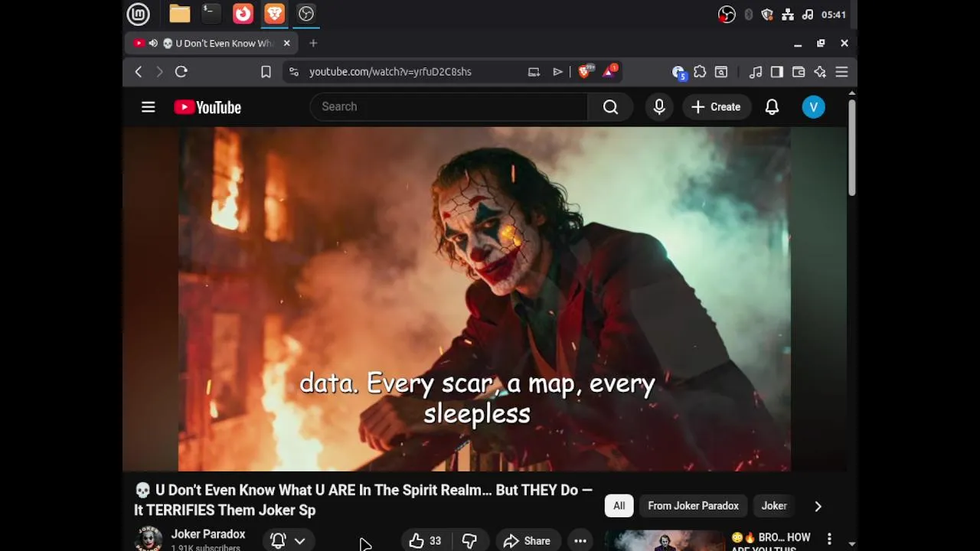Open the file manager from the panel
This screenshot has width=980, height=551.
(180, 14)
